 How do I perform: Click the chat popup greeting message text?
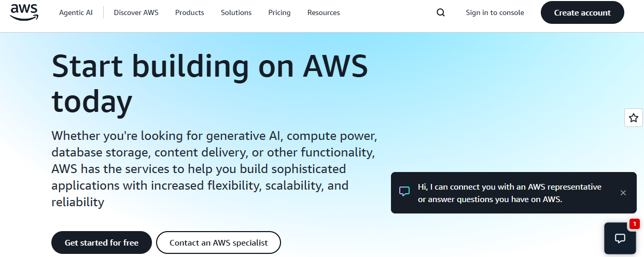tap(509, 193)
